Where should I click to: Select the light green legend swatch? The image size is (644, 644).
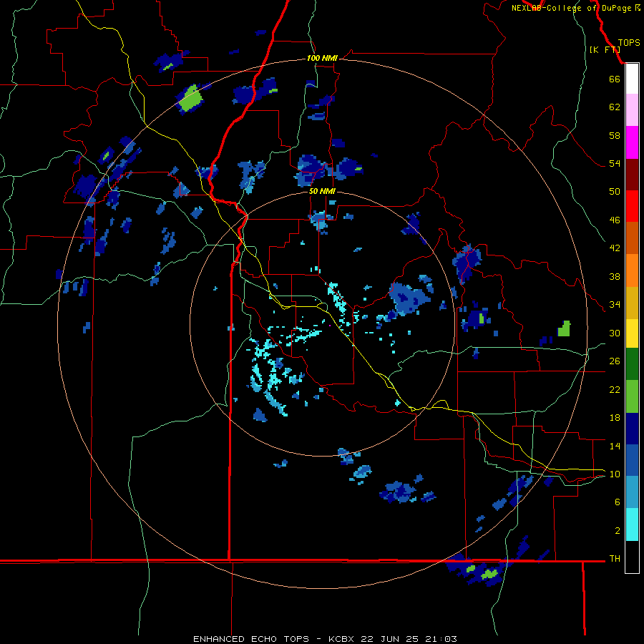pos(632,396)
